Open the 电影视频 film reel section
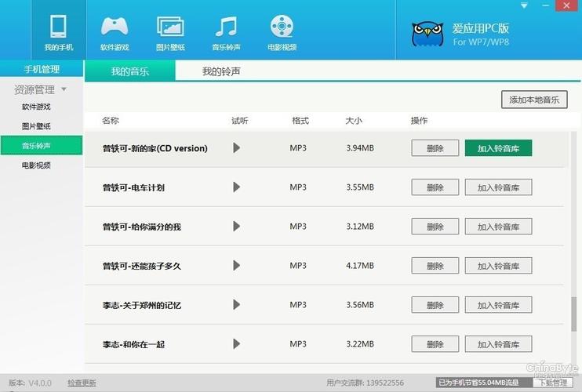 (282, 33)
